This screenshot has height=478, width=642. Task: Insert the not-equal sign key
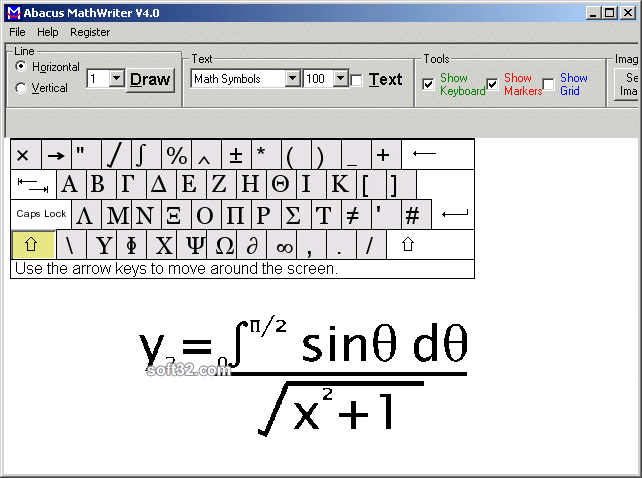(x=356, y=215)
